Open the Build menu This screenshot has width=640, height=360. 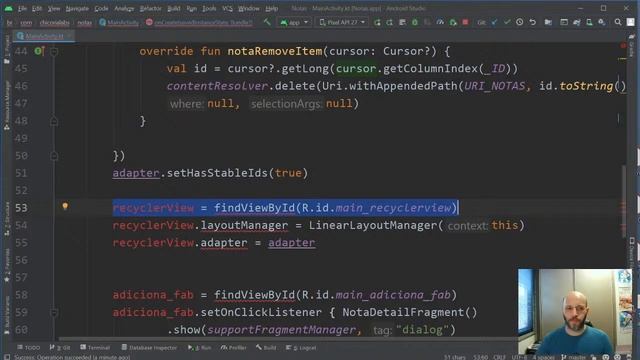tap(173, 8)
